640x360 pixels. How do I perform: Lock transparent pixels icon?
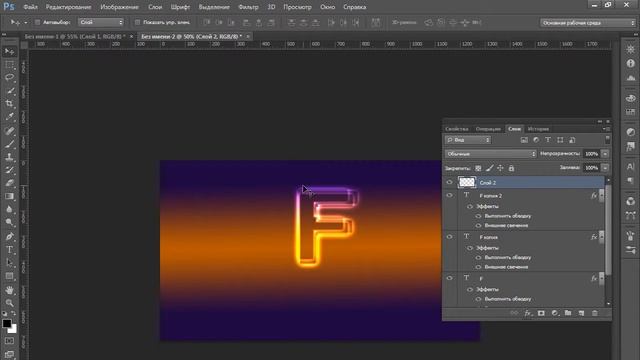pyautogui.click(x=478, y=168)
